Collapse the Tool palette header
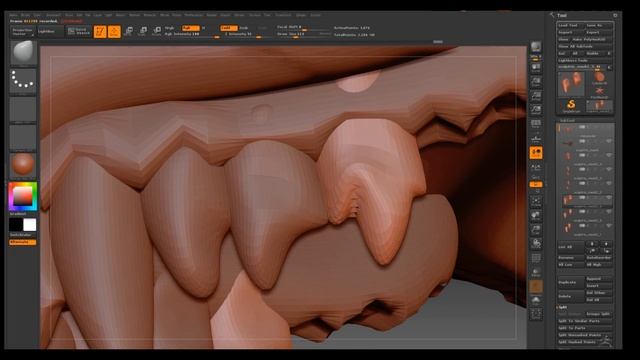Viewport: 640px width, 360px height. pos(562,15)
